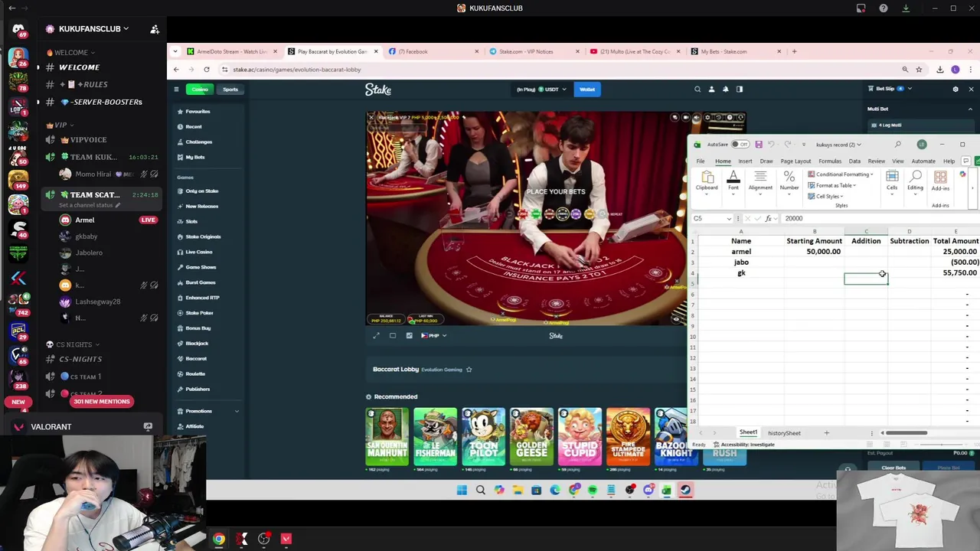The image size is (980, 551).
Task: Click the Excel Undo arrow
Action: (x=771, y=144)
